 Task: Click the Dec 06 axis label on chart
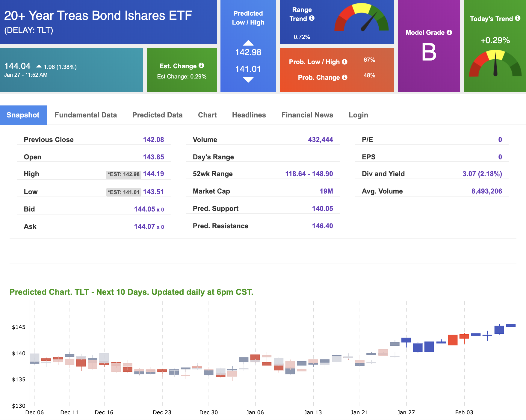[34, 413]
